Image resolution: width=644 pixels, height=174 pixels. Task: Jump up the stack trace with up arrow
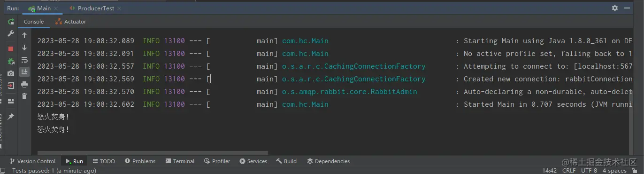[24, 35]
